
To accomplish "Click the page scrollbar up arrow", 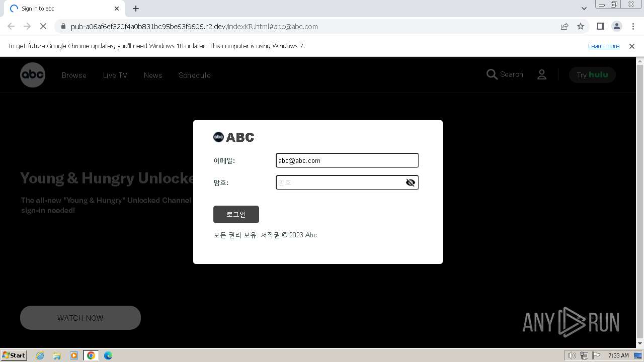I will (x=640, y=61).
